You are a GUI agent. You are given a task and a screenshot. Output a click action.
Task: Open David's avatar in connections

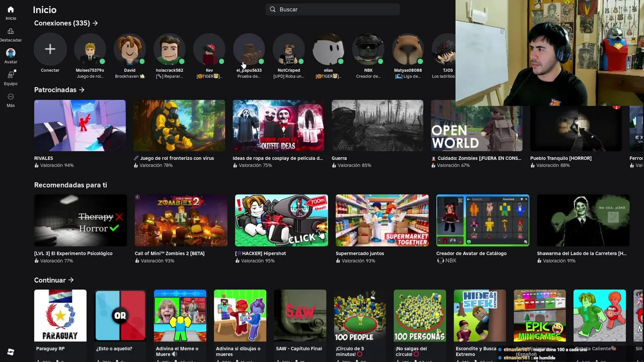(129, 49)
